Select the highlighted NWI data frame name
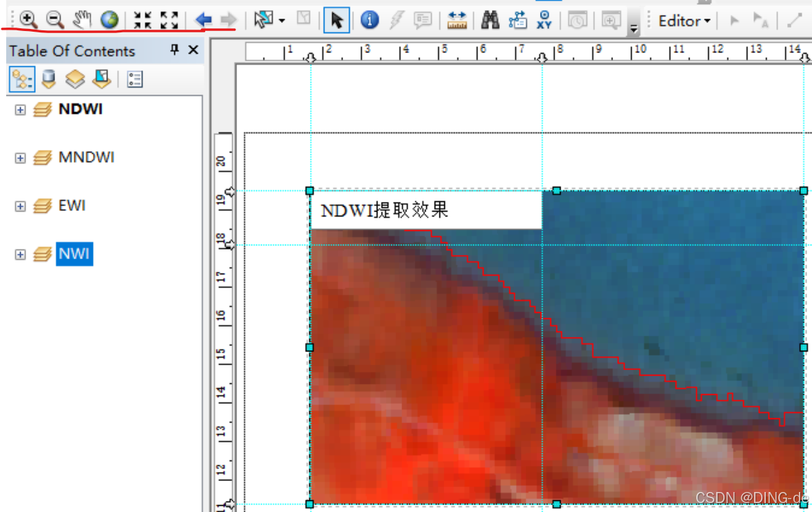The image size is (812, 512). click(x=74, y=254)
